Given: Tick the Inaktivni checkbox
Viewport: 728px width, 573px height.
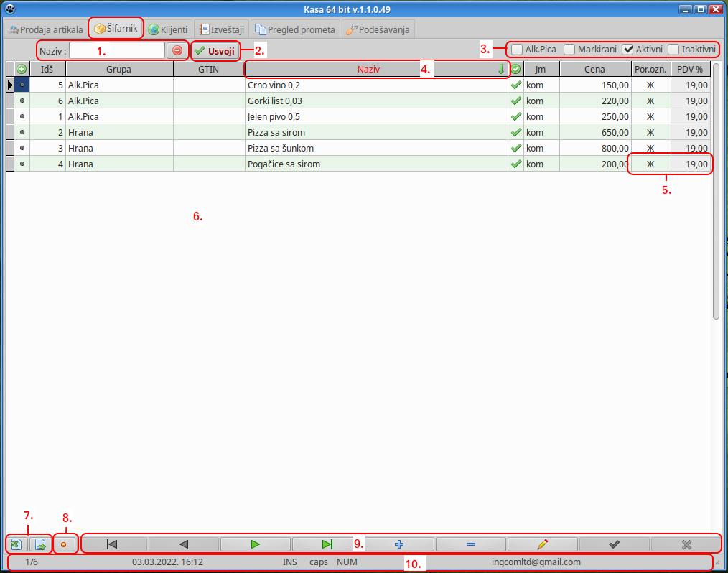Looking at the screenshot, I should (x=673, y=50).
